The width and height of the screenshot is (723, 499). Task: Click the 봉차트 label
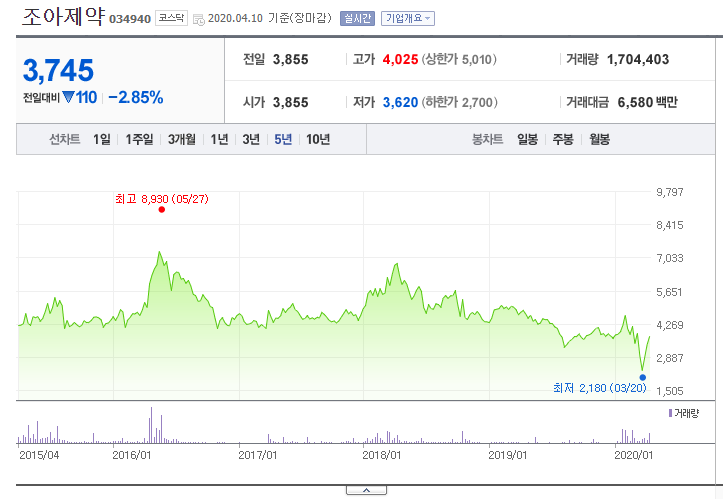click(487, 139)
